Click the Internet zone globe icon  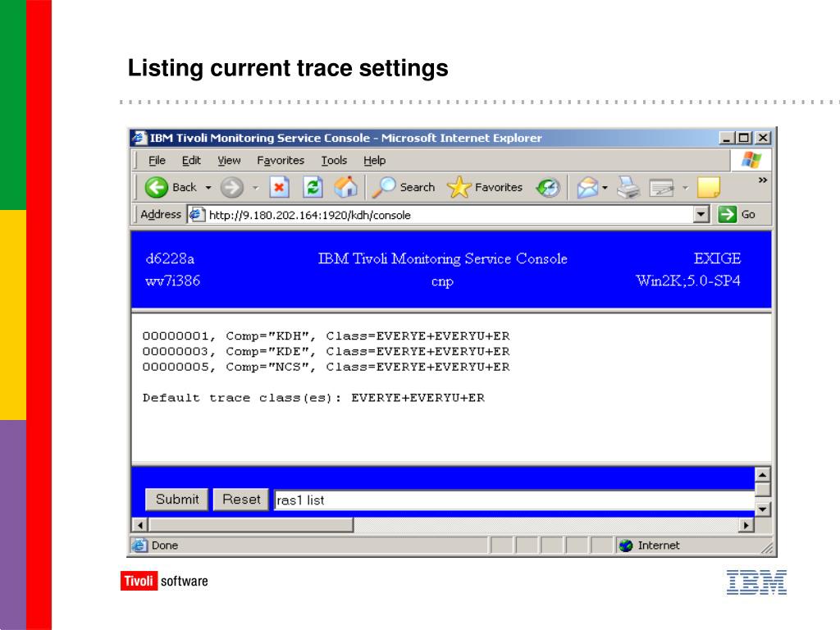tap(625, 546)
